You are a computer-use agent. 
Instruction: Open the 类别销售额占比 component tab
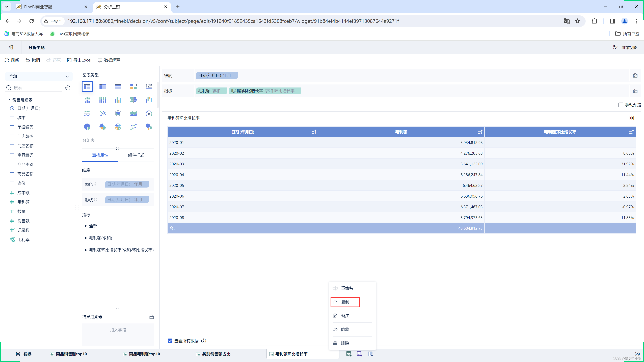213,354
